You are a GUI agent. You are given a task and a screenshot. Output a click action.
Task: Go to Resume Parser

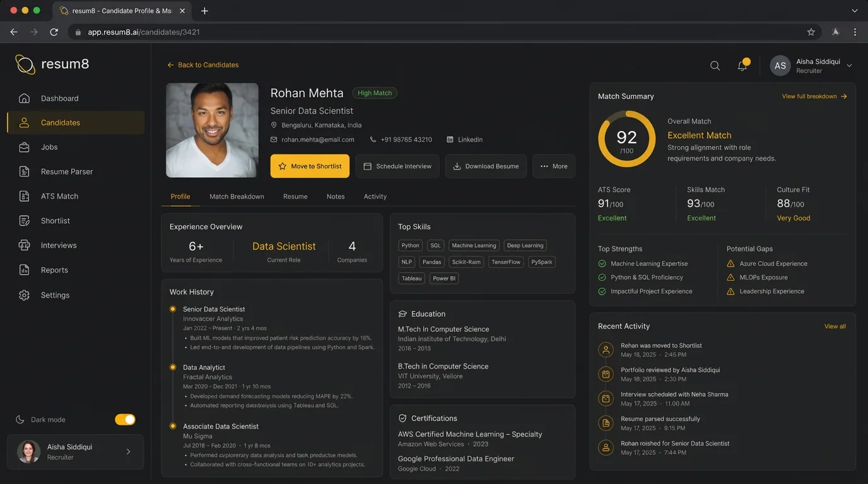coord(76,172)
